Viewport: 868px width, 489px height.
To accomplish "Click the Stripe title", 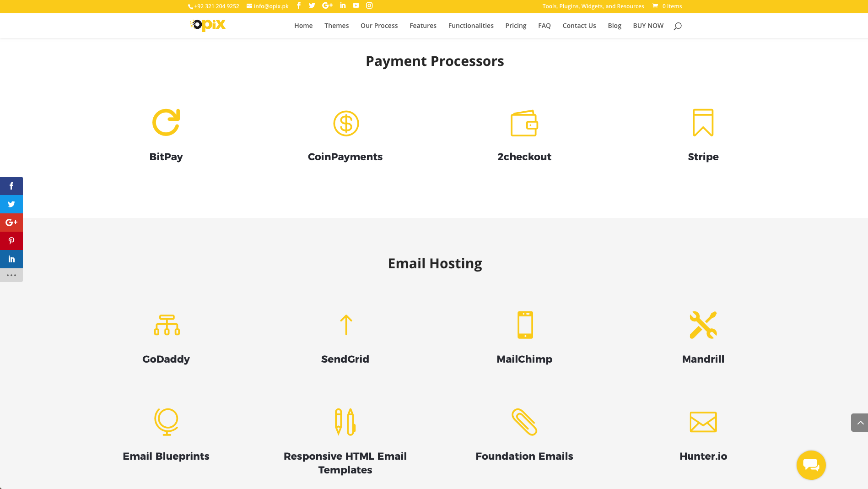I will point(703,157).
